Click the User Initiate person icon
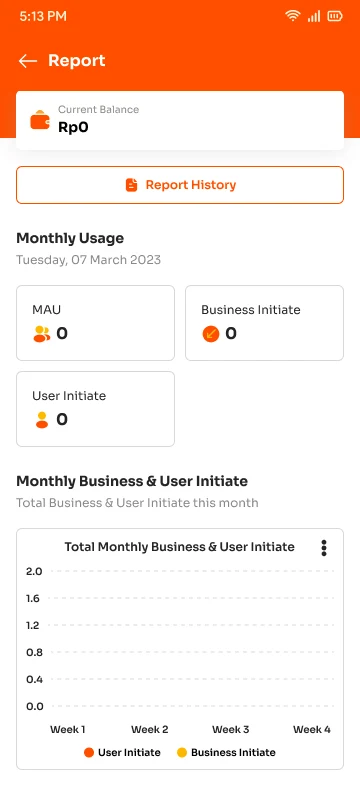360x800 pixels. (42, 419)
